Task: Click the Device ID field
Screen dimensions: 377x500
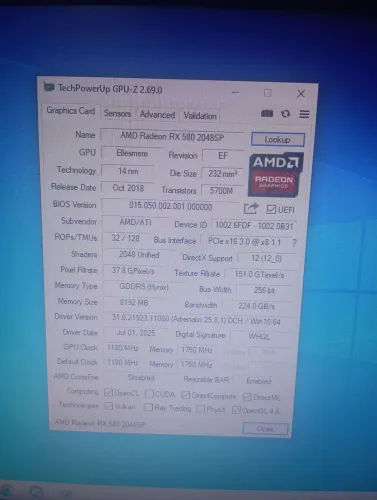Action: pyautogui.click(x=254, y=226)
